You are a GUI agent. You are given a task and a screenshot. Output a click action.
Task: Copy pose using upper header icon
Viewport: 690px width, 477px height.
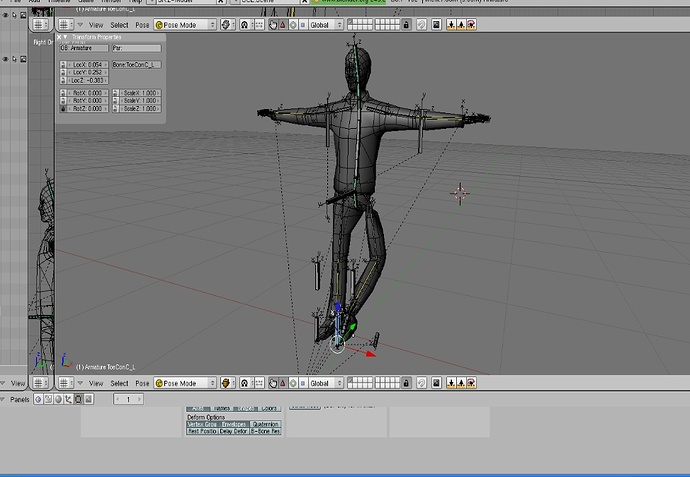pos(451,25)
